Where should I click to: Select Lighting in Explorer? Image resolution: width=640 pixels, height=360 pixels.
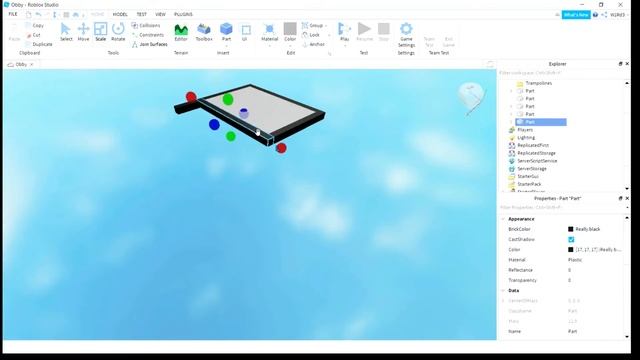(526, 138)
